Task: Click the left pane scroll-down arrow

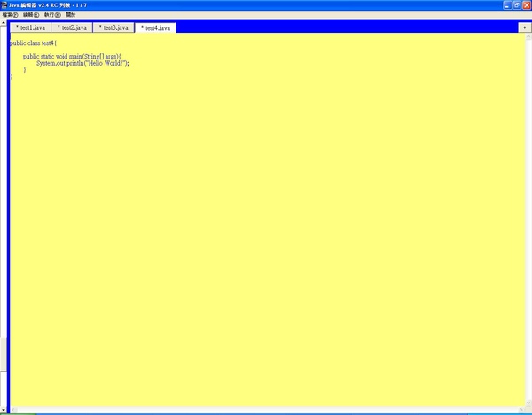Action: point(3,409)
